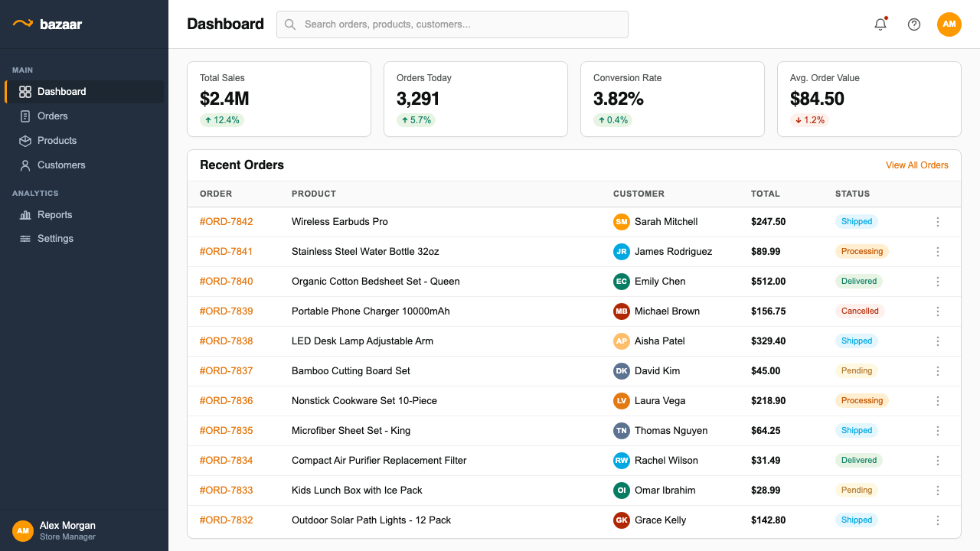Click Processing badge for James Rodriguez
Screen dimensions: 980x551
click(862, 252)
